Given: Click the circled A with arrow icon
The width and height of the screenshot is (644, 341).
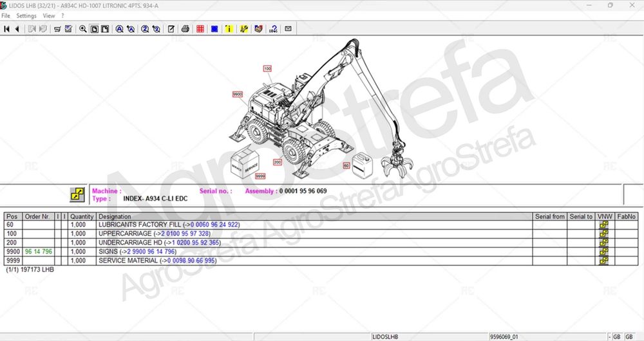Looking at the screenshot, I should 131,29.
